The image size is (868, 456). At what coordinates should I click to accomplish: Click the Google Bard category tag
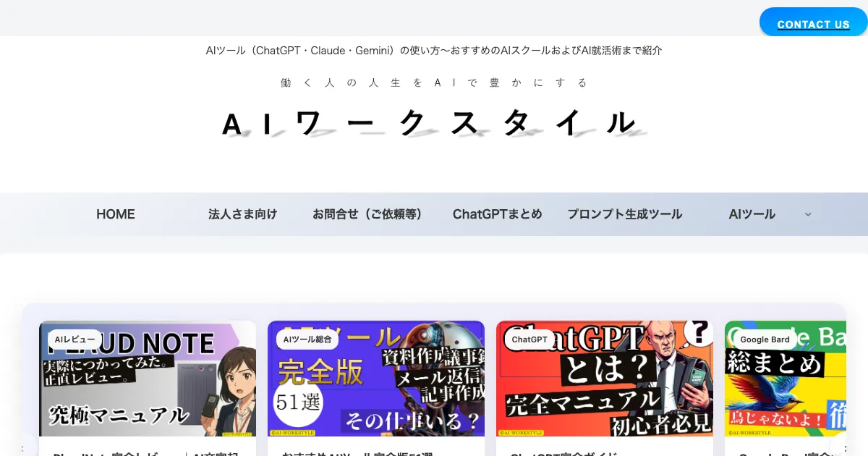click(x=765, y=339)
